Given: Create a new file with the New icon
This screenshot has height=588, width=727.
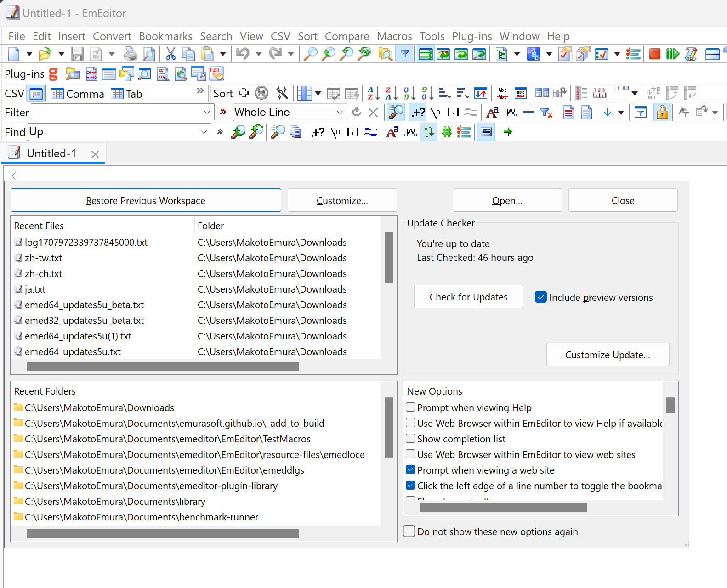Looking at the screenshot, I should point(14,54).
